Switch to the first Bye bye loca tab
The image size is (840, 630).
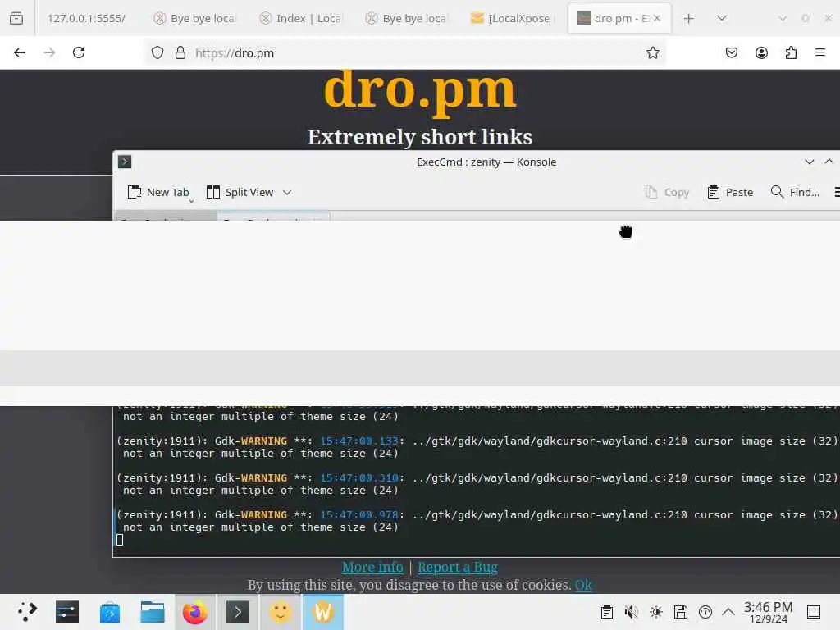tap(195, 18)
